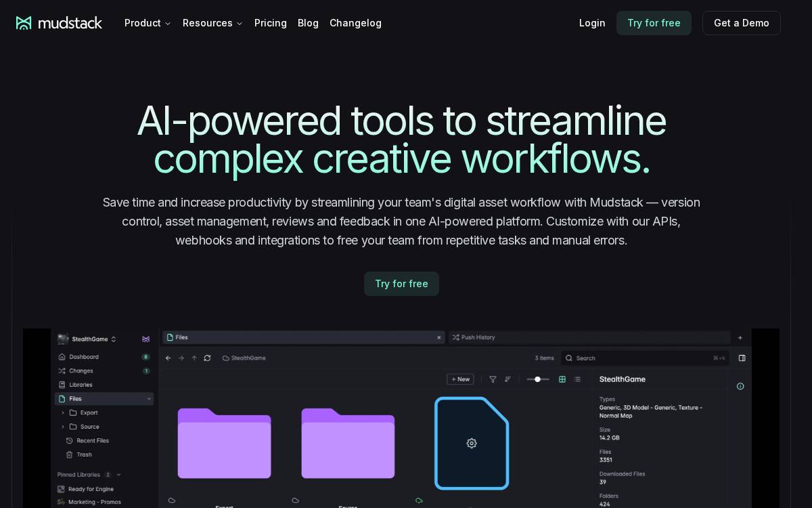
Task: Click the Changes badge showing 1
Action: pyautogui.click(x=146, y=371)
